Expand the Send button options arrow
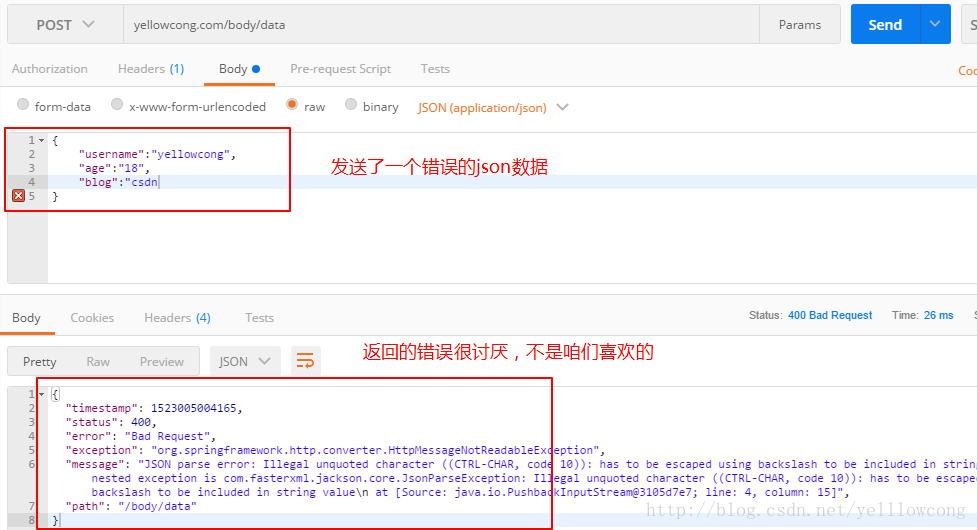The width and height of the screenshot is (977, 530). (x=935, y=24)
